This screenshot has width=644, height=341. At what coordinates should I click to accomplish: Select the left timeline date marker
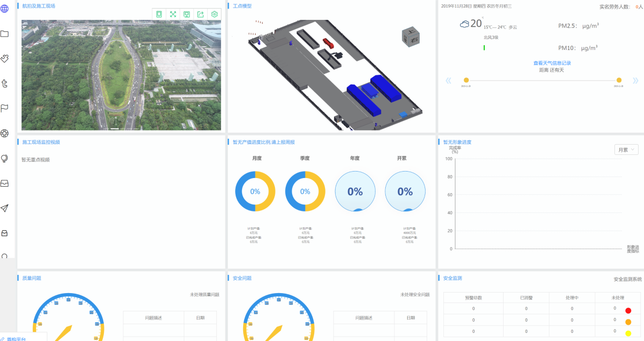coord(466,80)
